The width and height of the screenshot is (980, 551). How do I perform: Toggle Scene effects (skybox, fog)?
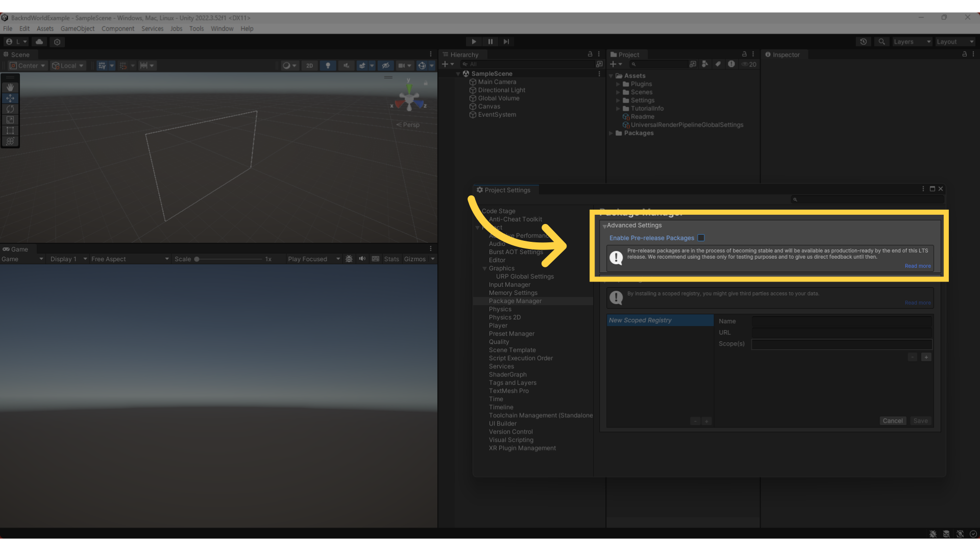(x=362, y=65)
